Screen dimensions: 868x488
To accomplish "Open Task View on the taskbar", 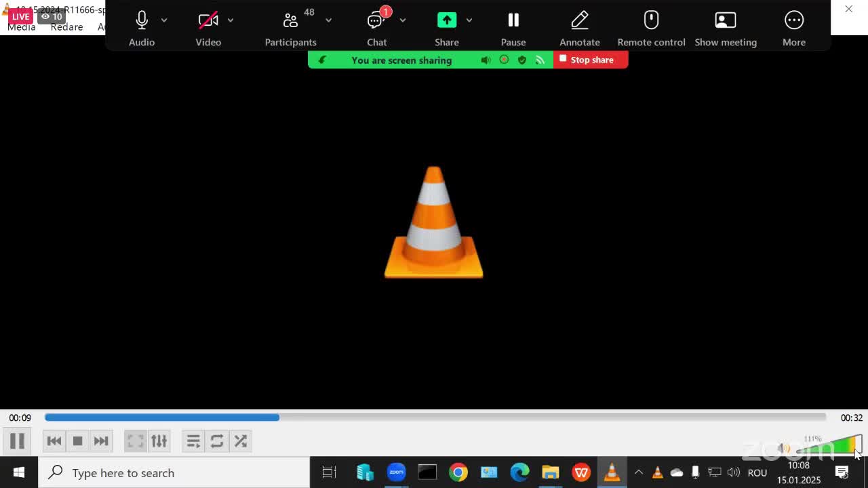I will (x=329, y=472).
